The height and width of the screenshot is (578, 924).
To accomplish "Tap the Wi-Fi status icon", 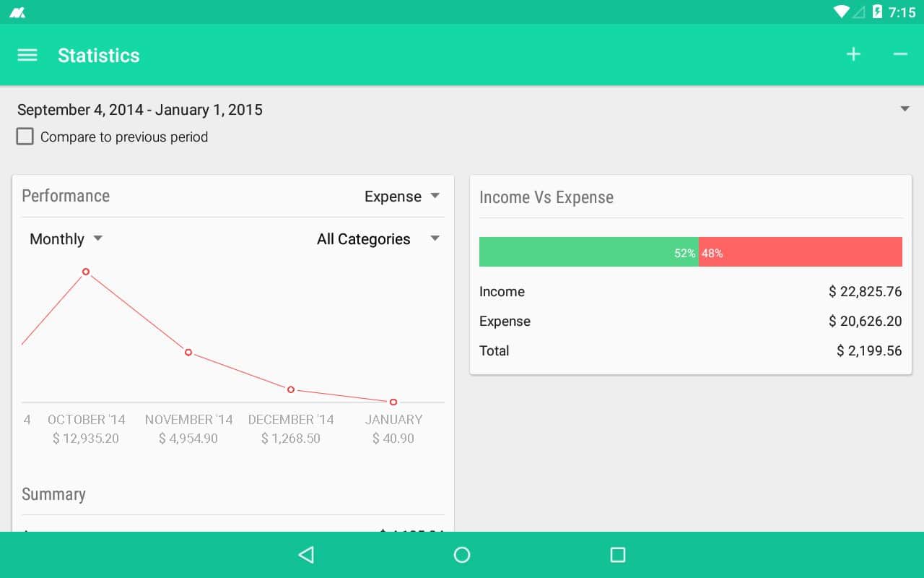I will pos(841,12).
